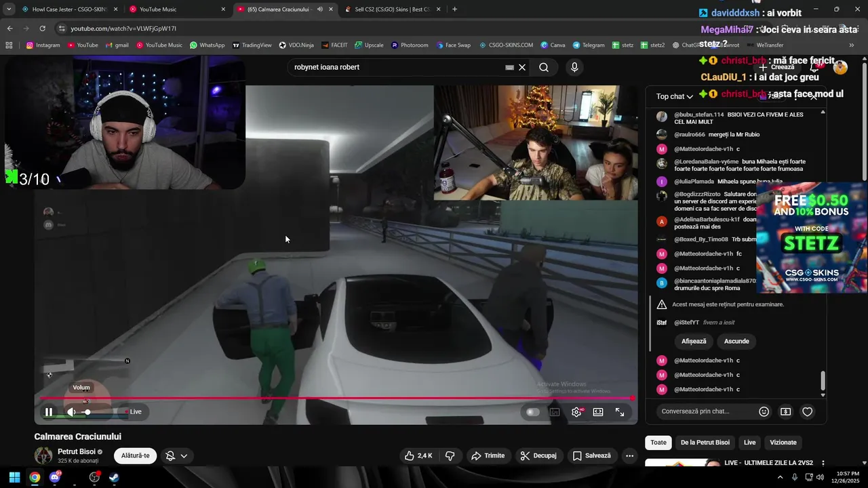Open the Chrome apps grid icon

(9, 45)
